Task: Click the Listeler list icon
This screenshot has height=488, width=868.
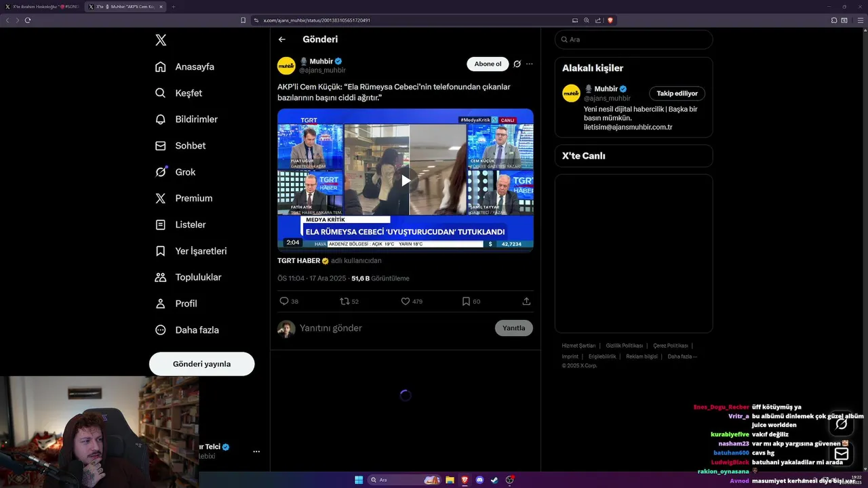Action: pyautogui.click(x=161, y=224)
